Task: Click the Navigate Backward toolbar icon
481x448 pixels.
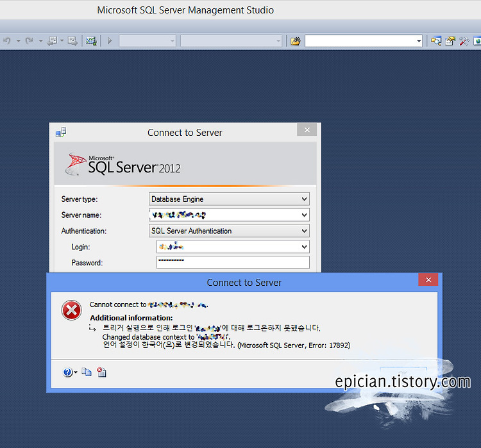Action: point(53,41)
